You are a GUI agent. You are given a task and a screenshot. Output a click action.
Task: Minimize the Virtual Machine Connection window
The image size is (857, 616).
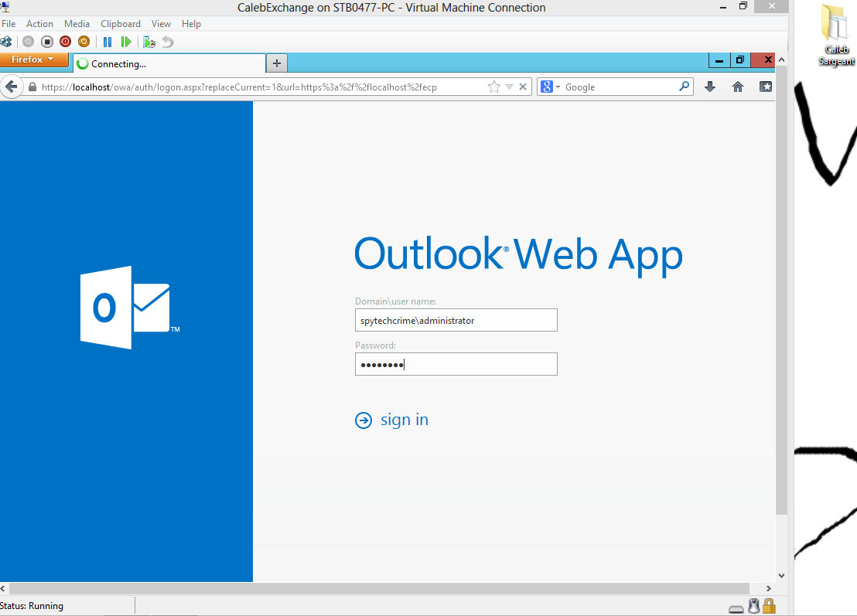pos(723,7)
